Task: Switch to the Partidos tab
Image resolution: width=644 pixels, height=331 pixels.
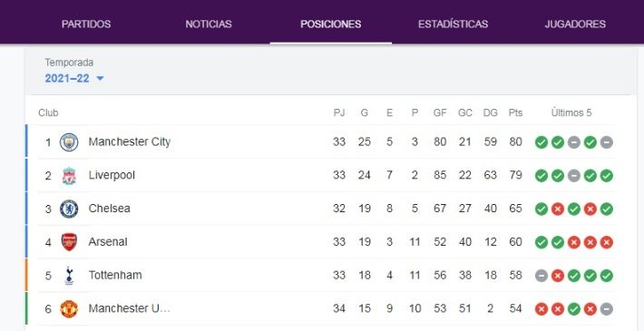Action: (86, 24)
